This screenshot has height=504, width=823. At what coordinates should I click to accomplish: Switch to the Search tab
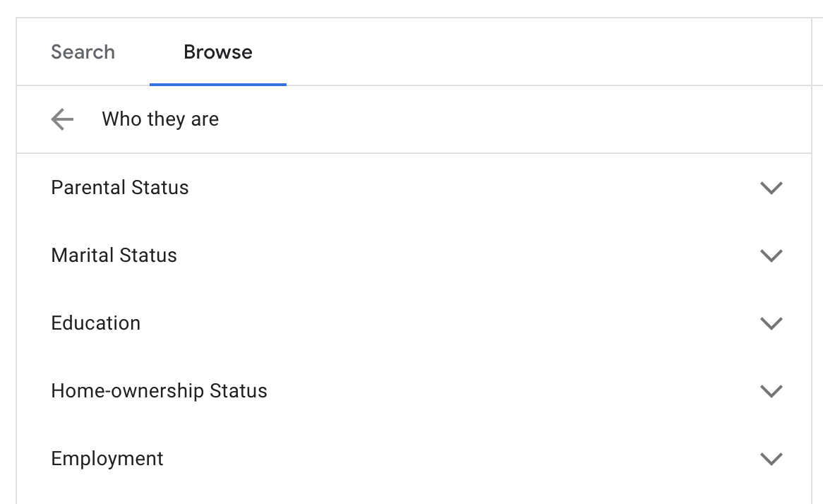(83, 52)
